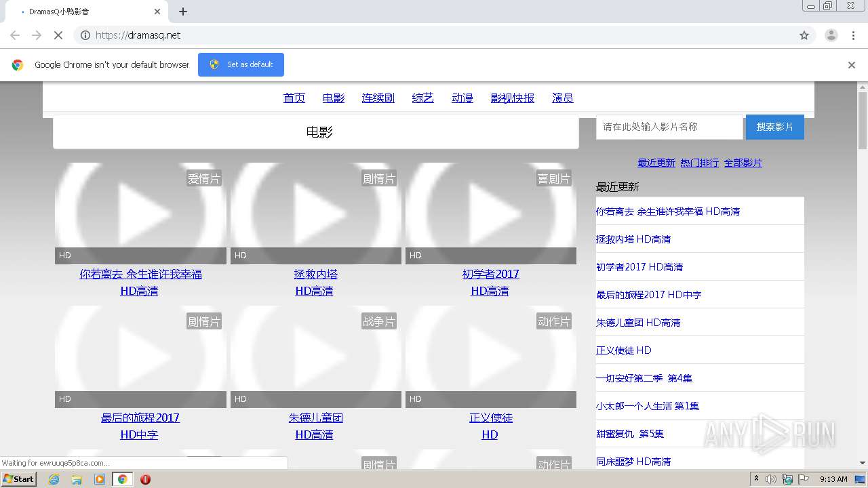The image size is (868, 488).
Task: Open the 全部影片 link
Action: coord(743,163)
